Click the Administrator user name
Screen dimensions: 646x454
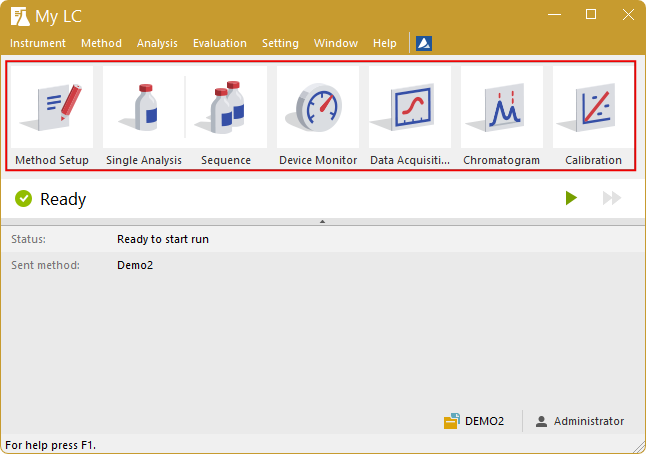point(589,421)
